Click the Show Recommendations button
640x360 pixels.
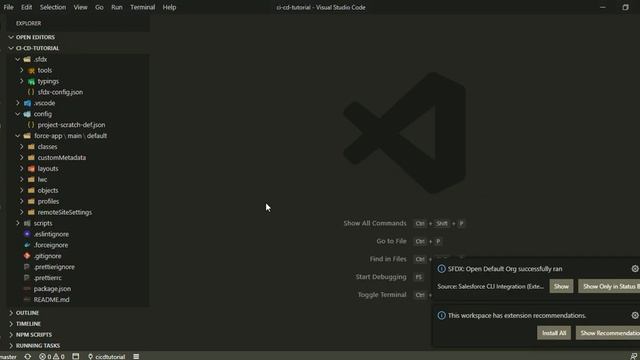[608, 333]
